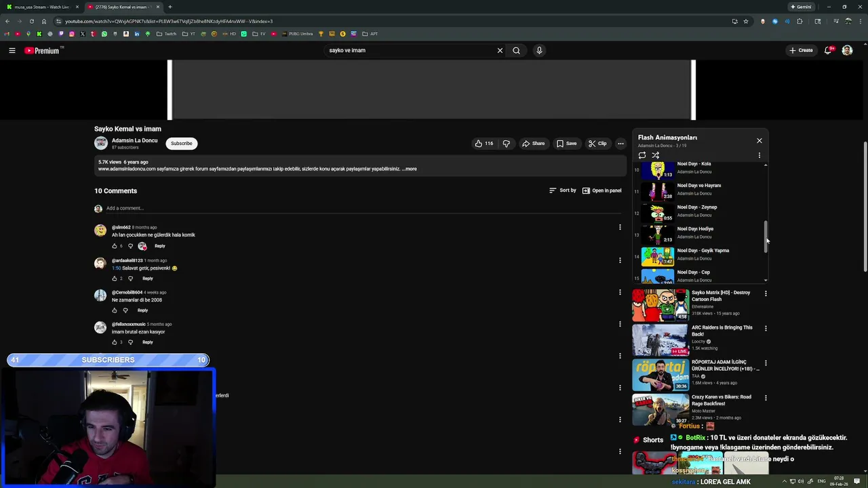868x488 pixels.
Task: Open the notifications bell
Action: [x=828, y=50]
